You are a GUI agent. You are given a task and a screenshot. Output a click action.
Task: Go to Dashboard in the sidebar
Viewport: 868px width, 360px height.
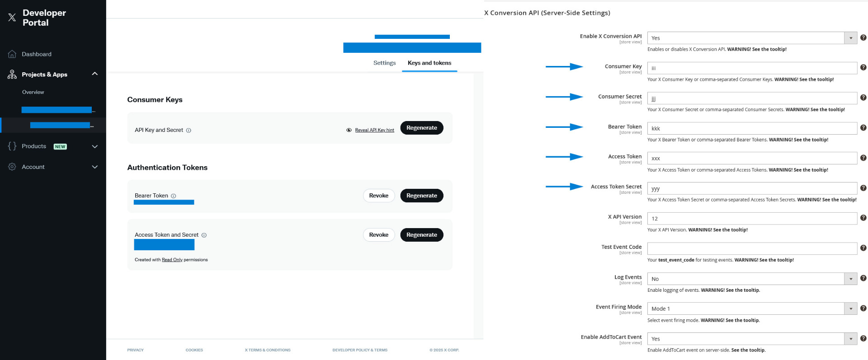[37, 54]
